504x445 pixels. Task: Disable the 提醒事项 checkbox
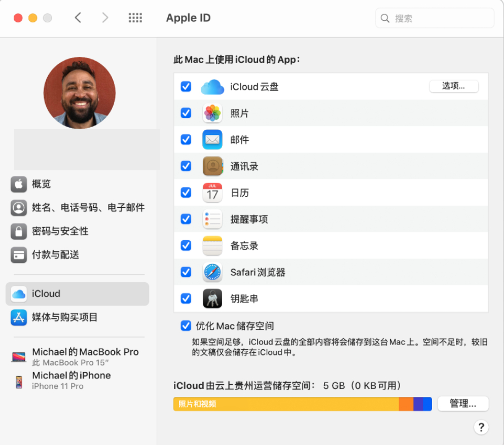186,219
